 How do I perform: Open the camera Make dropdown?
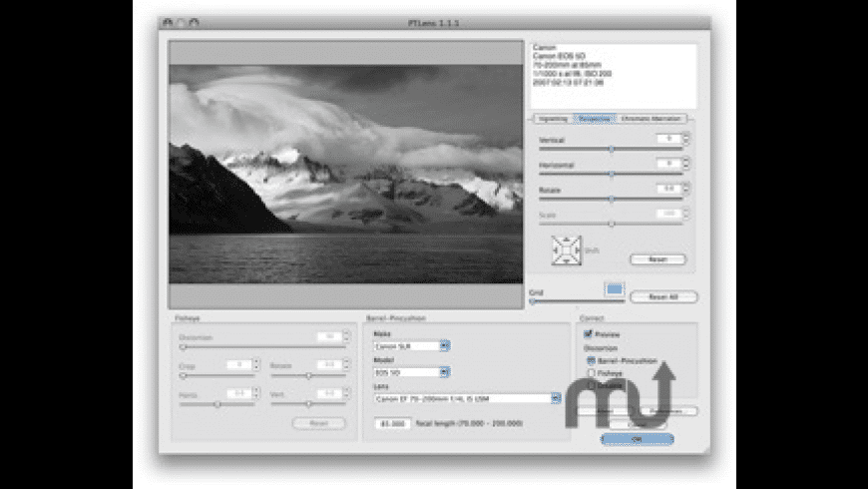412,346
